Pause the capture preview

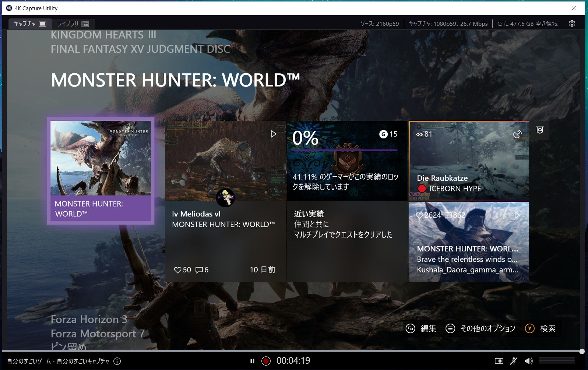[x=252, y=361]
